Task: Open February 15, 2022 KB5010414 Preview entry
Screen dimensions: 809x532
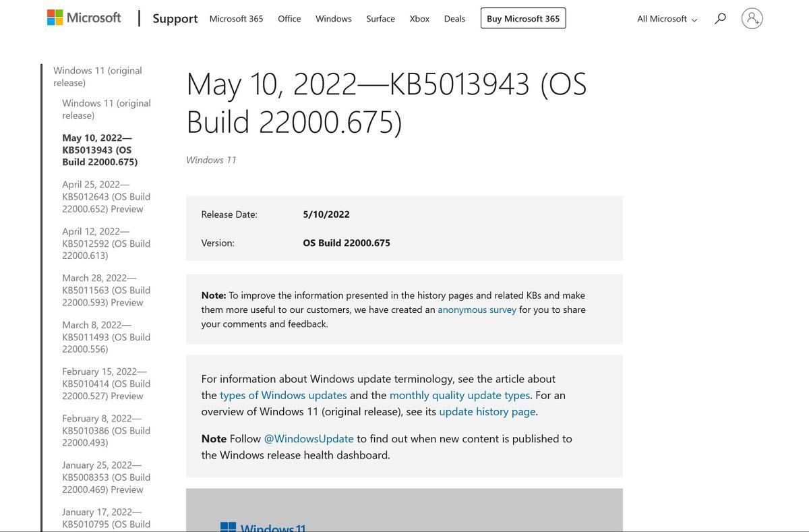Action: pos(107,384)
